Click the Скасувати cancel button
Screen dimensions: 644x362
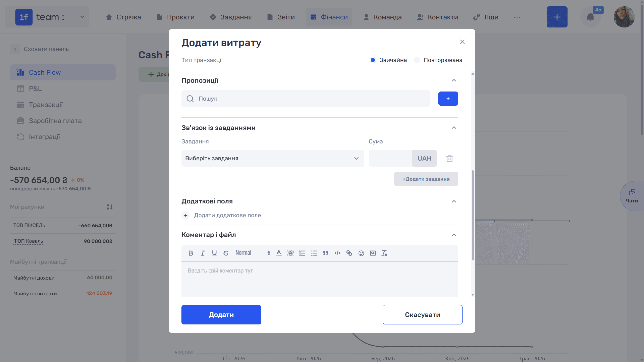tap(422, 315)
